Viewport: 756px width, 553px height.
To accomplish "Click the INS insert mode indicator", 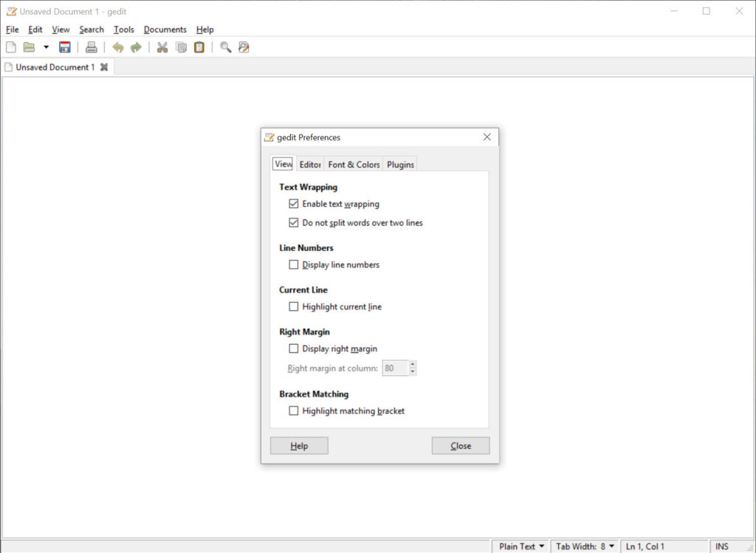I will click(722, 546).
